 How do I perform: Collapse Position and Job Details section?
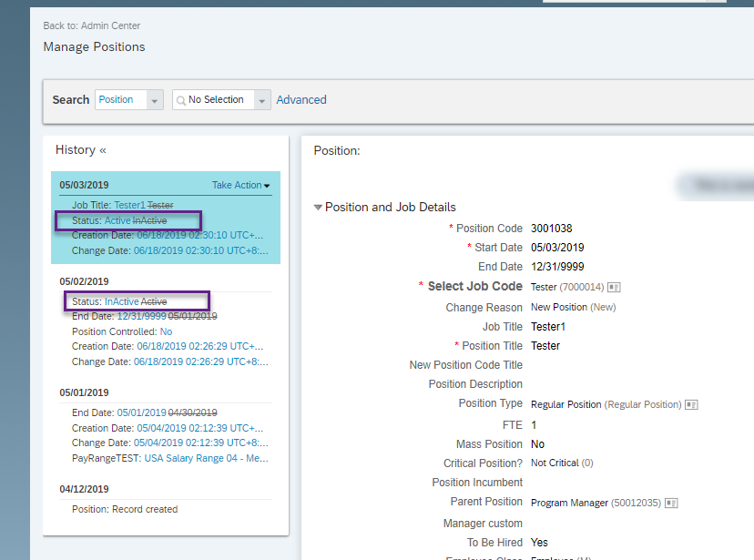(x=318, y=208)
